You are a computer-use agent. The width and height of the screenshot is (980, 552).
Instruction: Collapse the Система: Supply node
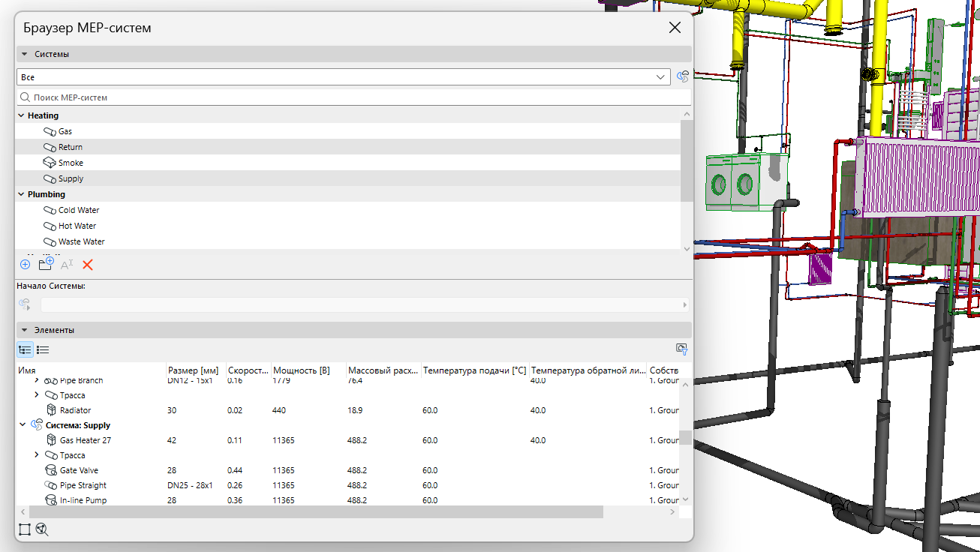[x=23, y=425]
